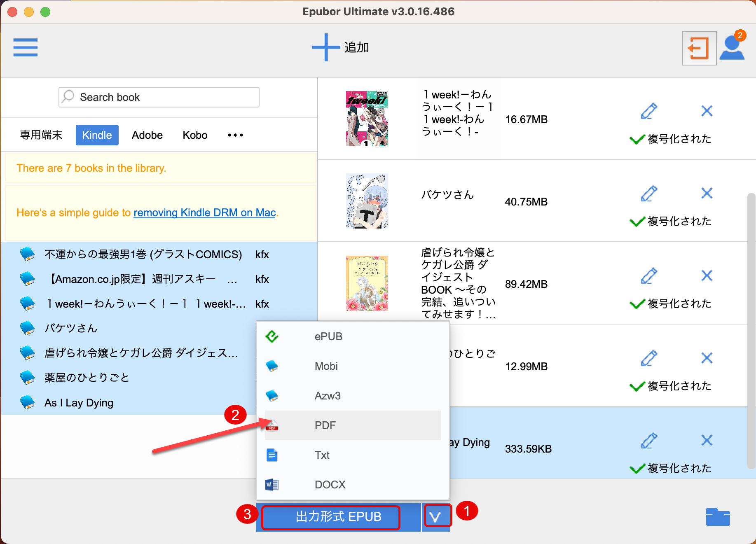Screen dimensions: 756x544
Task: Choose Azw3 output format
Action: [x=353, y=396]
